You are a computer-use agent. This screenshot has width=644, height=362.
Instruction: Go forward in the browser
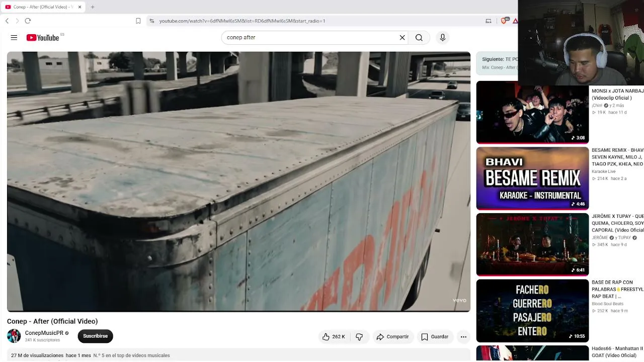click(17, 21)
